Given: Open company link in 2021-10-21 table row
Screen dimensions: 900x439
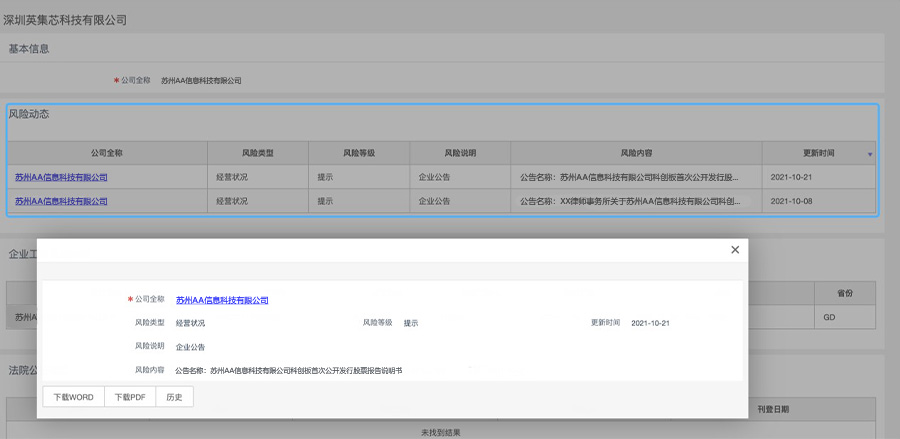Looking at the screenshot, I should point(61,177).
